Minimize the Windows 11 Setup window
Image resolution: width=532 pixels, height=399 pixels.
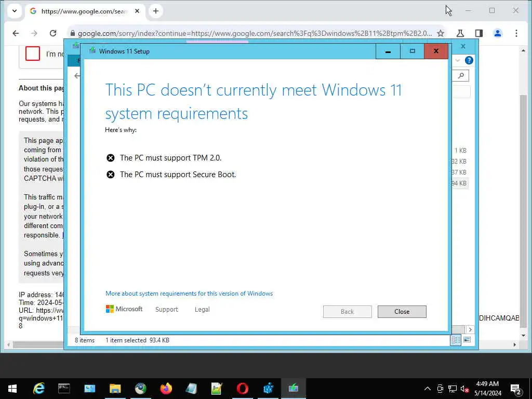pos(388,51)
